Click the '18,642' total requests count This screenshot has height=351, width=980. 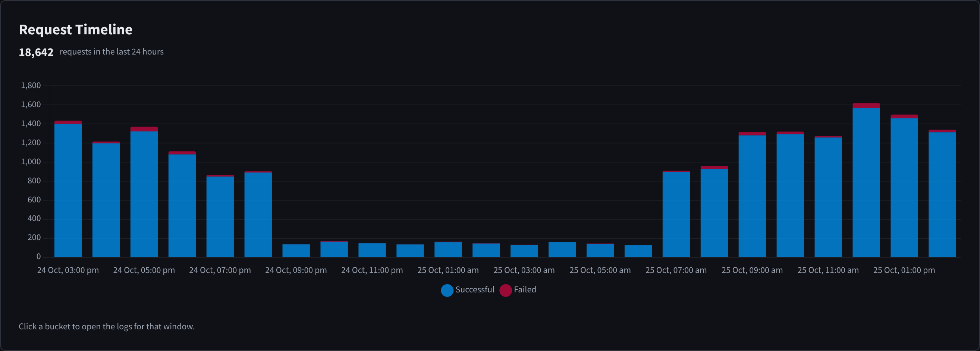pyautogui.click(x=36, y=52)
